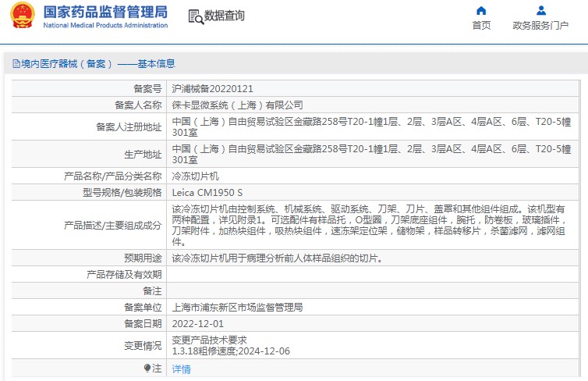
Task: Click the data query magnifier icon
Action: point(196,17)
